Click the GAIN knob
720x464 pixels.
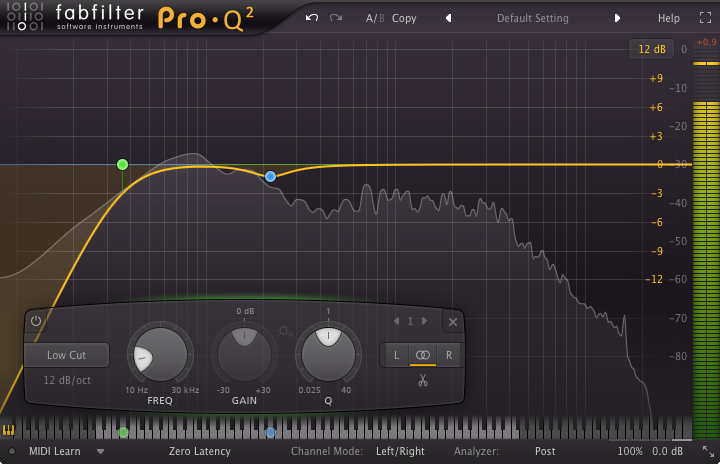pos(244,355)
